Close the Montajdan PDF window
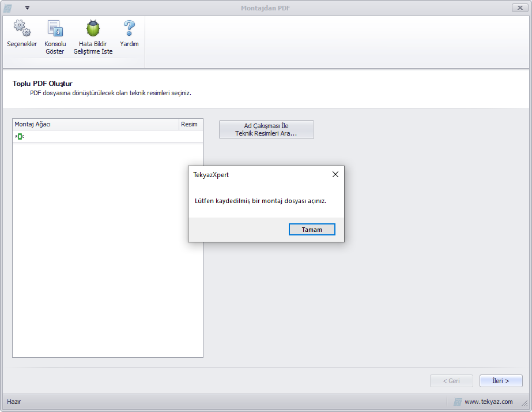 520,8
